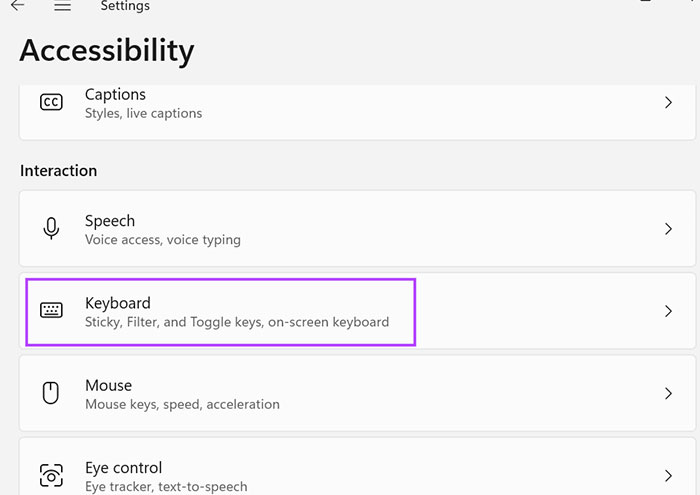The height and width of the screenshot is (495, 700).
Task: Open the hamburger navigation menu
Action: click(x=62, y=6)
